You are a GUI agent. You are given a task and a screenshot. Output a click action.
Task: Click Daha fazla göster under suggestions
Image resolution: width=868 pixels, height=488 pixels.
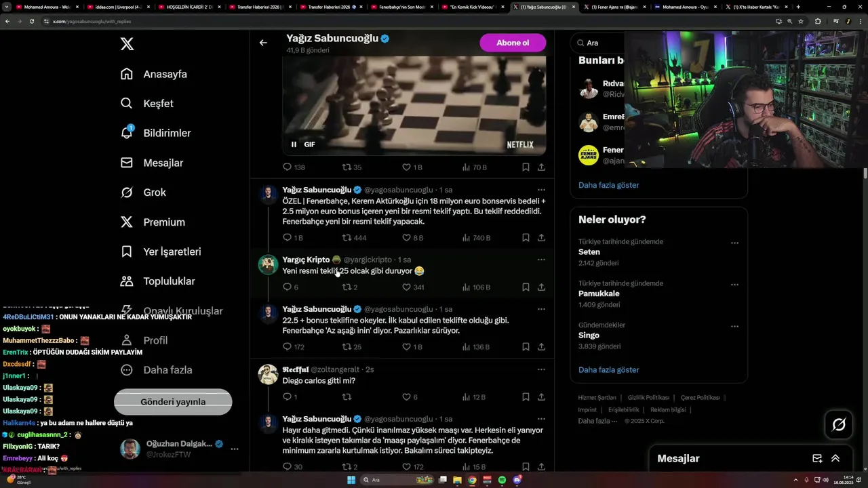608,185
